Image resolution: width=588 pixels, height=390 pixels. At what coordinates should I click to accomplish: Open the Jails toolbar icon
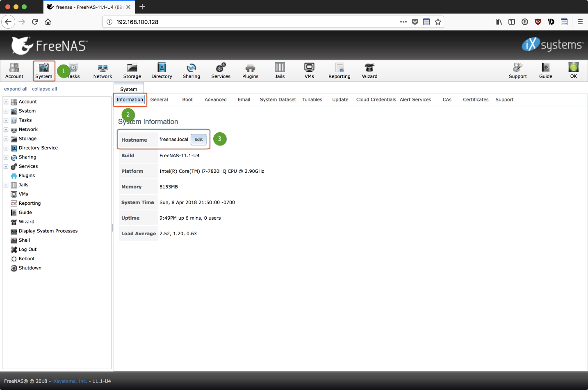pos(280,71)
